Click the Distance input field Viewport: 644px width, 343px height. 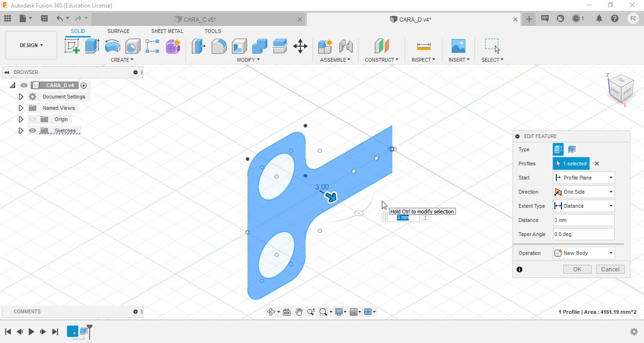click(x=584, y=220)
